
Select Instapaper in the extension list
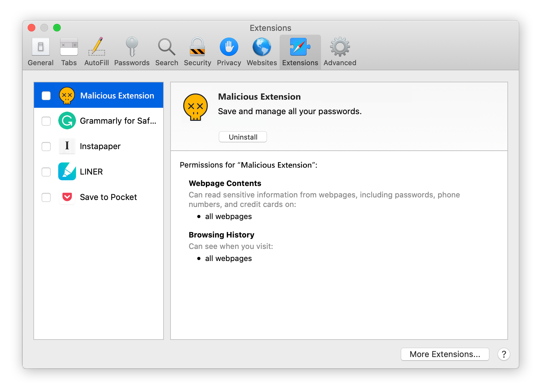point(100,147)
